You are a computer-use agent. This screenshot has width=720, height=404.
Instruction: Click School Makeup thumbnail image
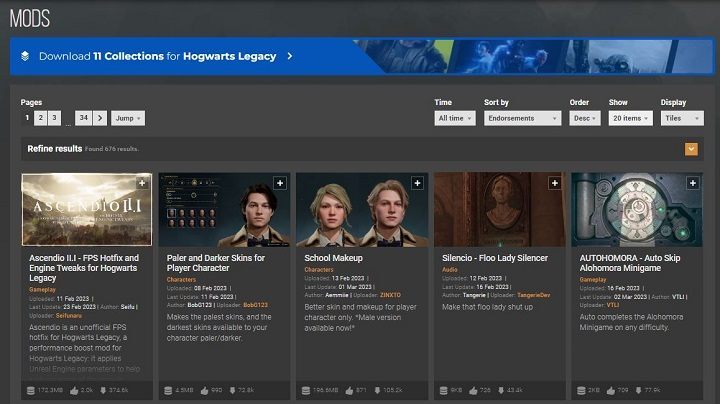pyautogui.click(x=362, y=209)
